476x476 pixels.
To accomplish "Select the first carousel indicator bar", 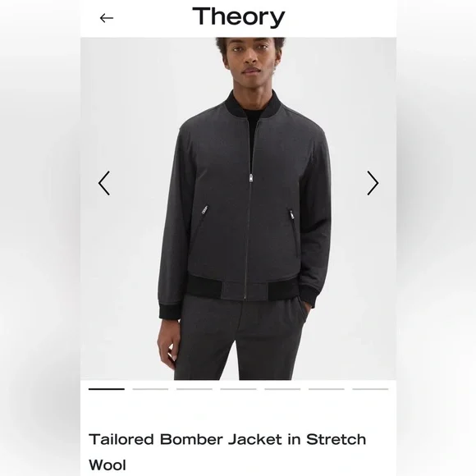I will pyautogui.click(x=107, y=389).
